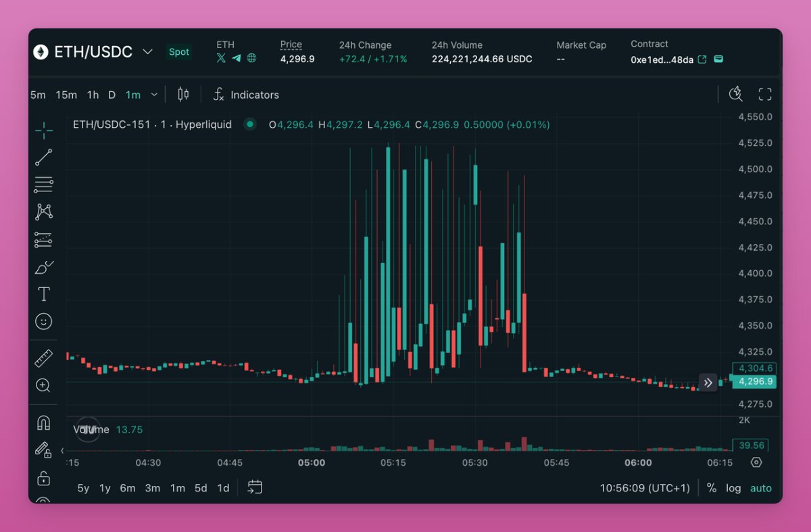This screenshot has width=811, height=532.
Task: Expand the ETH/USDC pair selector chevron
Action: [x=147, y=52]
